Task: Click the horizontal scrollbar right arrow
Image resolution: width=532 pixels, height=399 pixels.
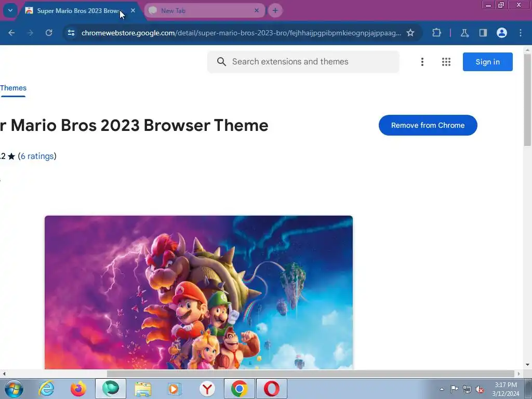Action: tap(519, 374)
